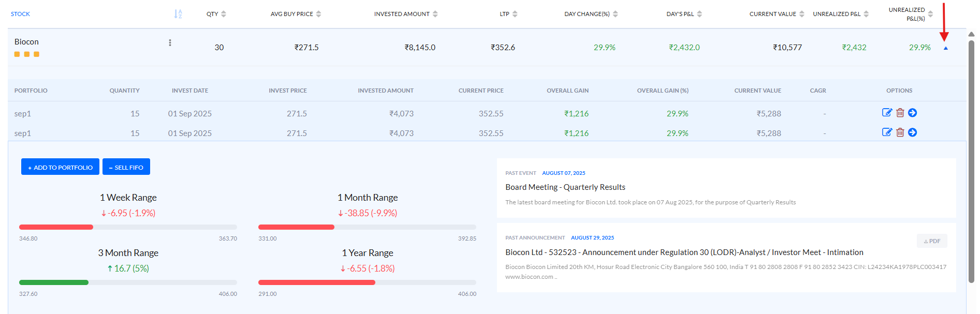Viewport: 980px width, 314px height.
Task: Click the Biocon quantity value 30
Action: coord(220,48)
